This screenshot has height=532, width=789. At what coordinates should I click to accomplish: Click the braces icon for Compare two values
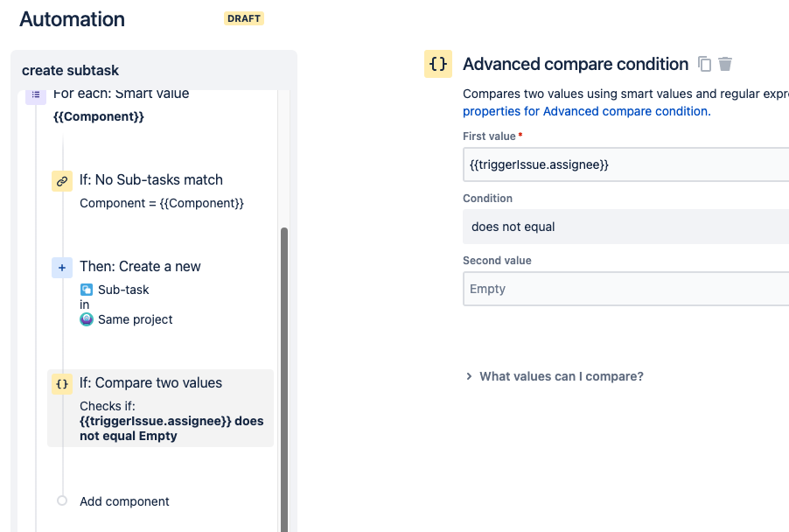point(62,384)
